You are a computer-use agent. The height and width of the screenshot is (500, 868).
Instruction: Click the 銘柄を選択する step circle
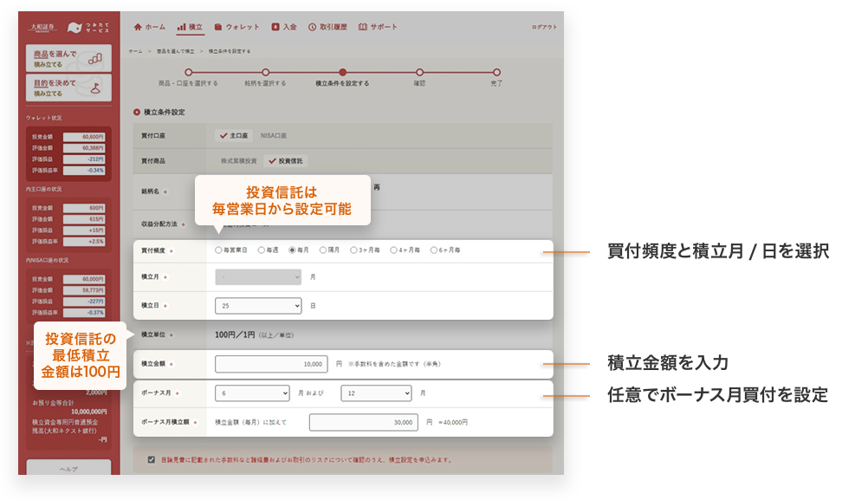(266, 73)
